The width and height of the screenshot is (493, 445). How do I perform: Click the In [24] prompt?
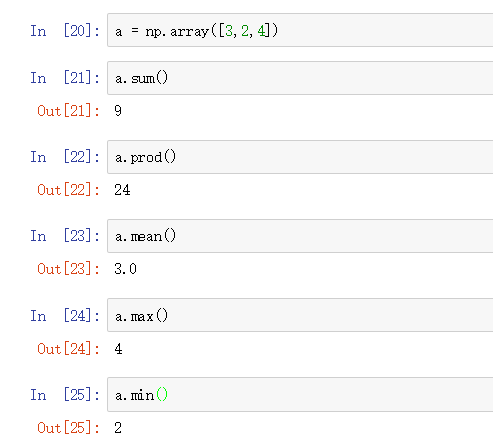tap(65, 316)
